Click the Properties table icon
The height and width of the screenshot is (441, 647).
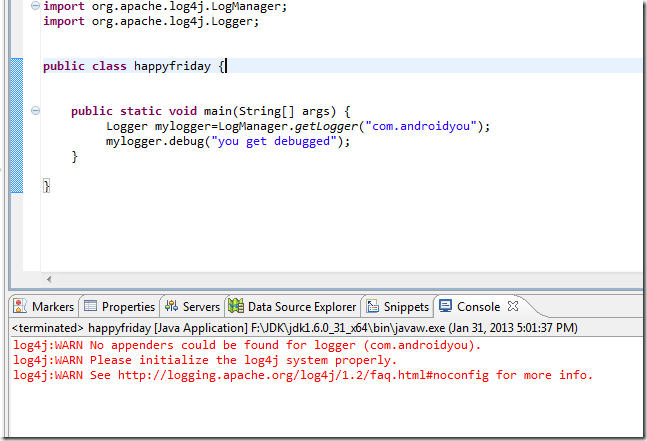[x=90, y=306]
